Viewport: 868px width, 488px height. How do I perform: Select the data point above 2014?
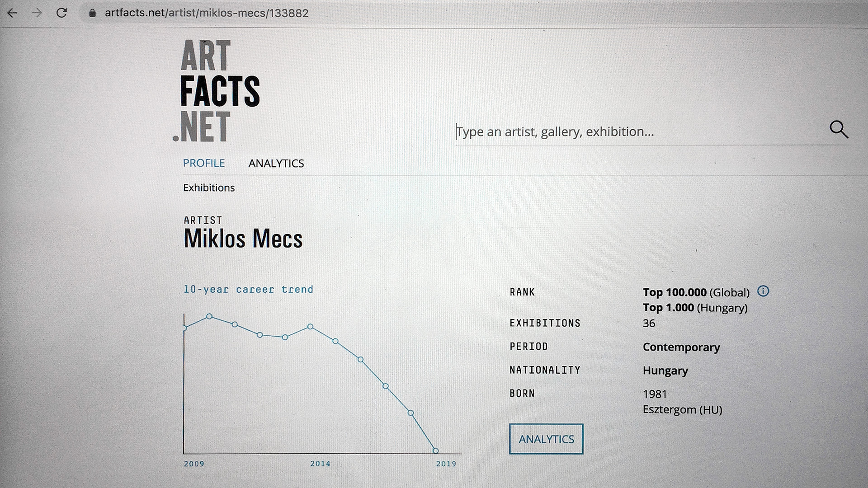pos(311,326)
